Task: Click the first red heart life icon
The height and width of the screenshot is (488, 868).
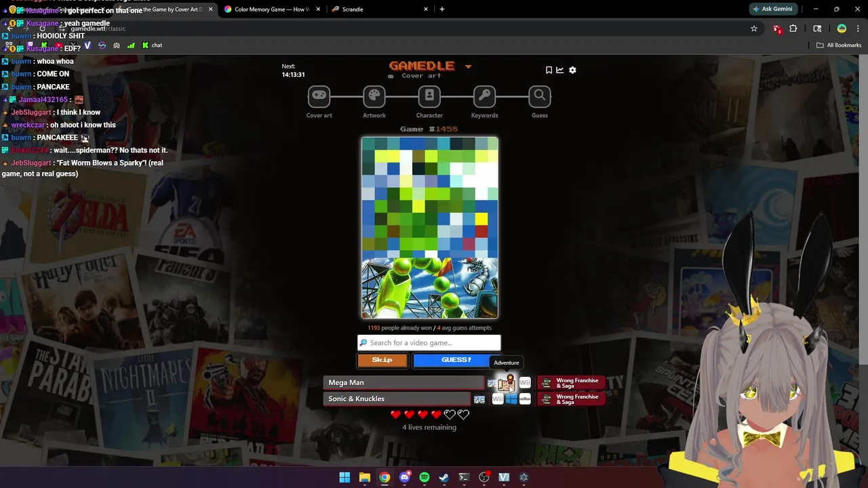Action: coord(396,414)
